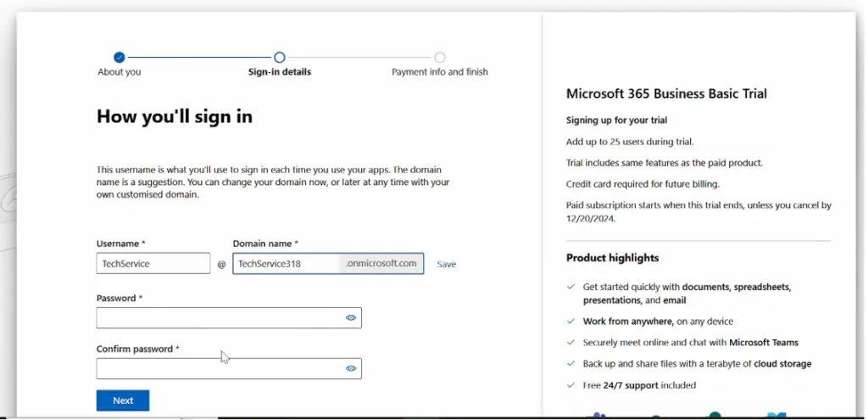The image size is (868, 420).
Task: Show password in Password field eye icon
Action: tap(351, 317)
